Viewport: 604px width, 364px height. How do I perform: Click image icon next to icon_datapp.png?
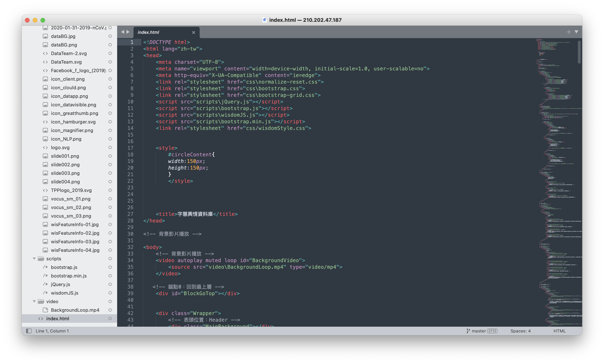pos(45,96)
